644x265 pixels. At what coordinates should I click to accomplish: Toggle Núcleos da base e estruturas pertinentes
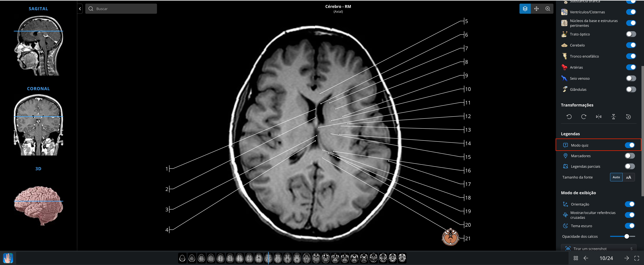click(631, 23)
